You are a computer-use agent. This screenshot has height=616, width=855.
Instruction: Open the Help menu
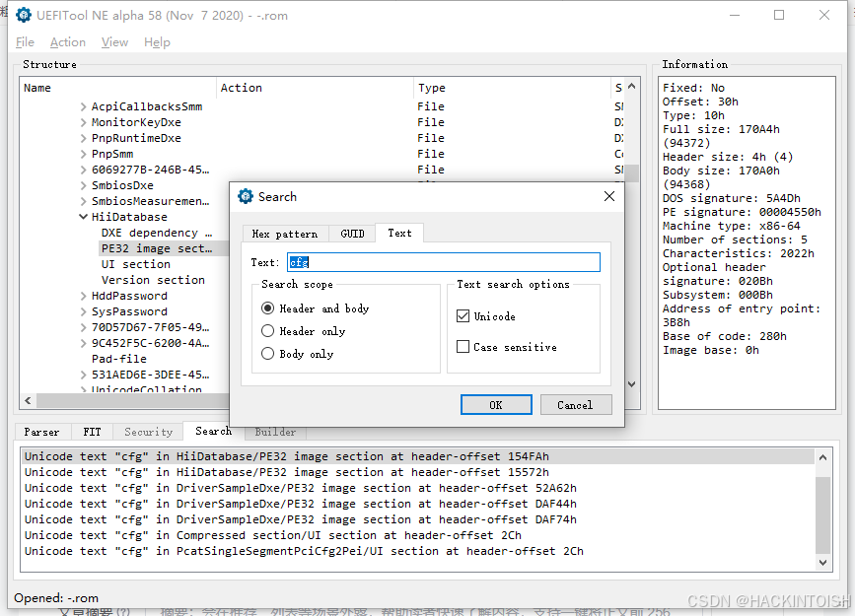click(157, 42)
